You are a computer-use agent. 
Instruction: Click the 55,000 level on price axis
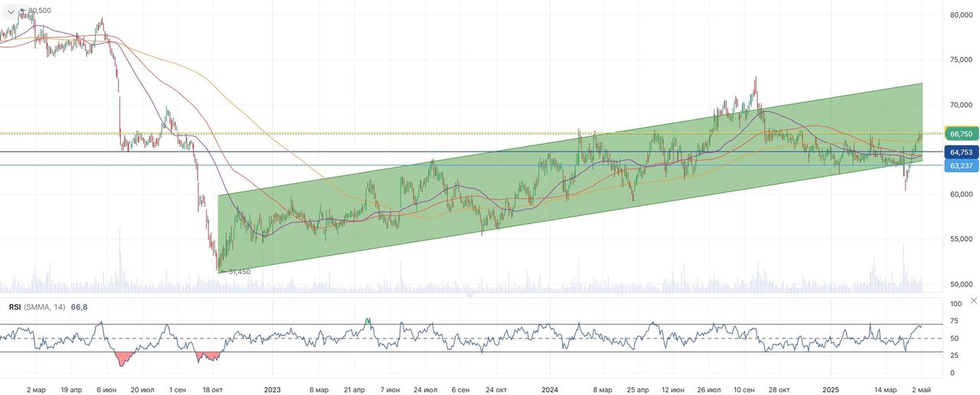click(x=961, y=240)
